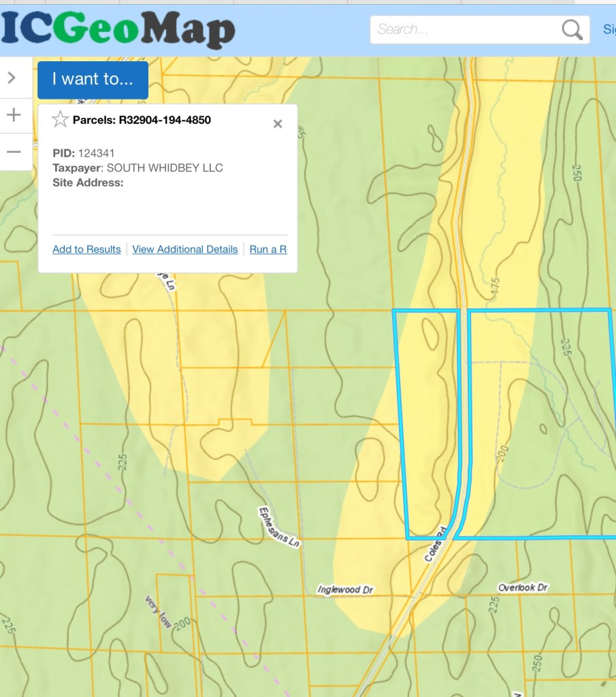Select the highlighted parcel east of Coles Rd

point(538,422)
